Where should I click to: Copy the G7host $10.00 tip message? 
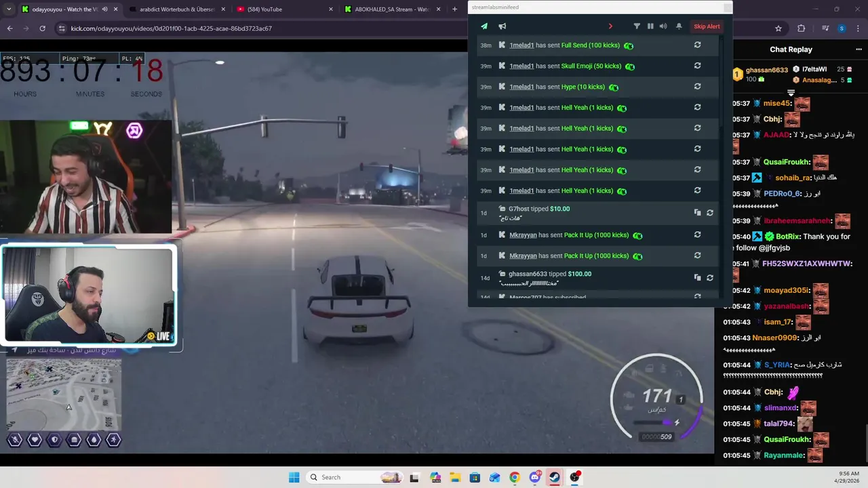tap(697, 213)
